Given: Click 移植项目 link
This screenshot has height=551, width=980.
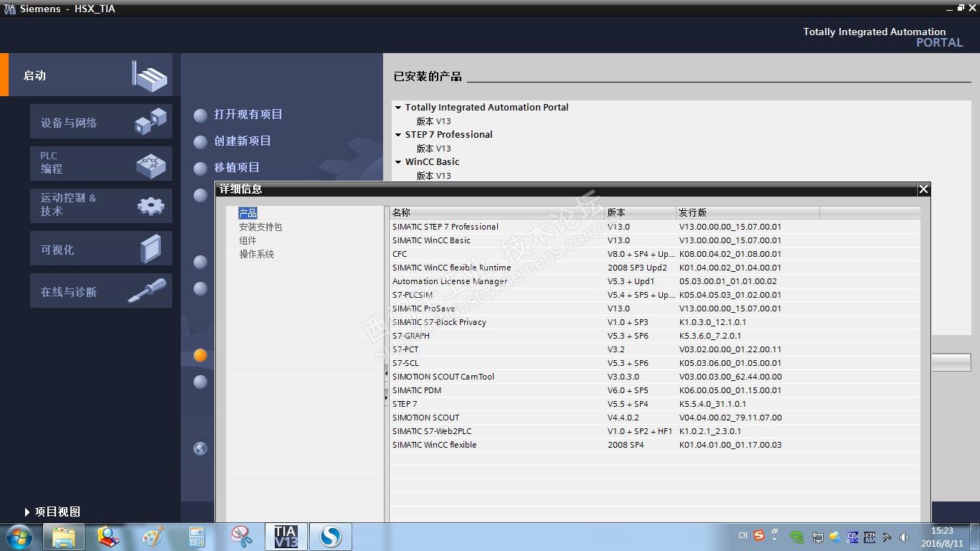Looking at the screenshot, I should [x=237, y=168].
